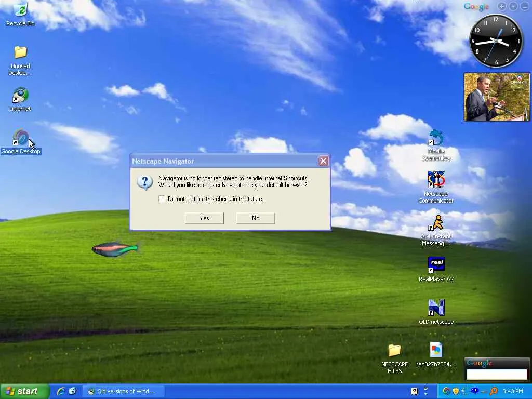Viewport: 532px width, 399px height.
Task: Click the Google logo in sidebar header
Action: click(x=476, y=7)
